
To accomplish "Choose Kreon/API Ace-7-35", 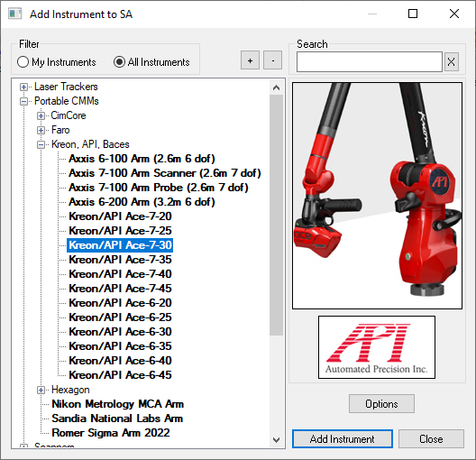I will pos(120,260).
